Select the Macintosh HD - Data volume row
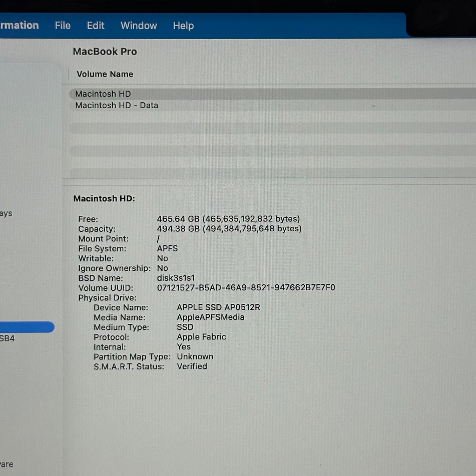 point(116,105)
